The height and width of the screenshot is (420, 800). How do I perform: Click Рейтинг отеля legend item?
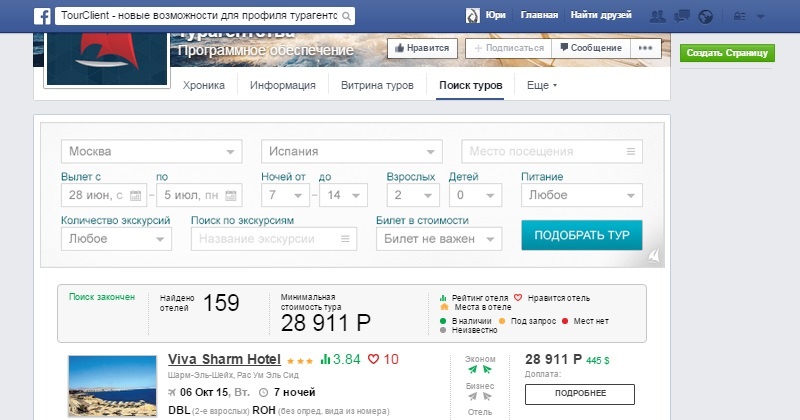(x=474, y=298)
